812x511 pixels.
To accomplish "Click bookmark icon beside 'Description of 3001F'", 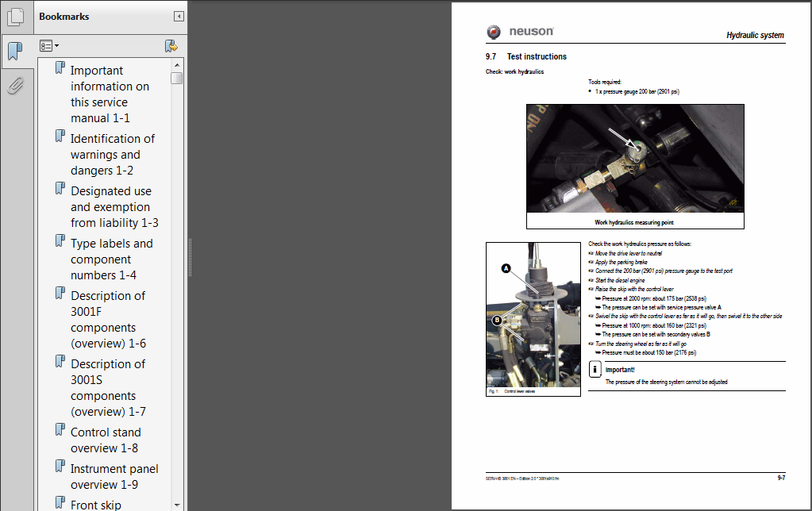I will pos(60,293).
